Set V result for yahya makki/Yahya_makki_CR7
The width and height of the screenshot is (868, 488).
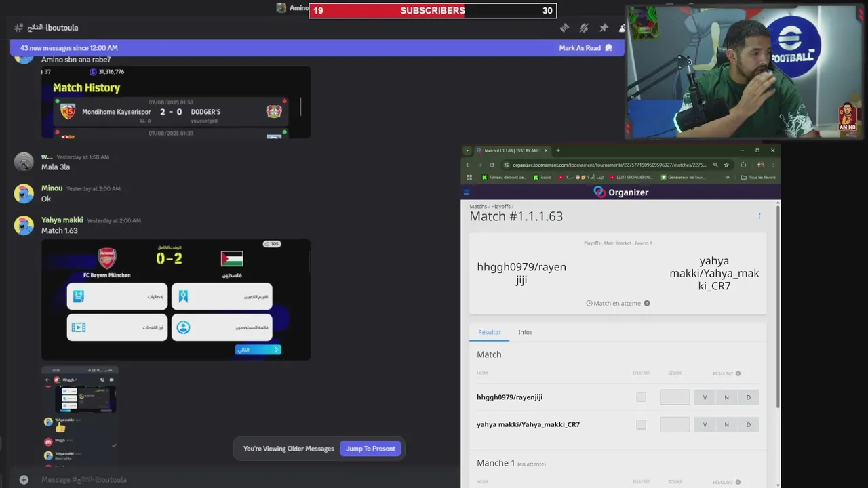[x=705, y=424]
